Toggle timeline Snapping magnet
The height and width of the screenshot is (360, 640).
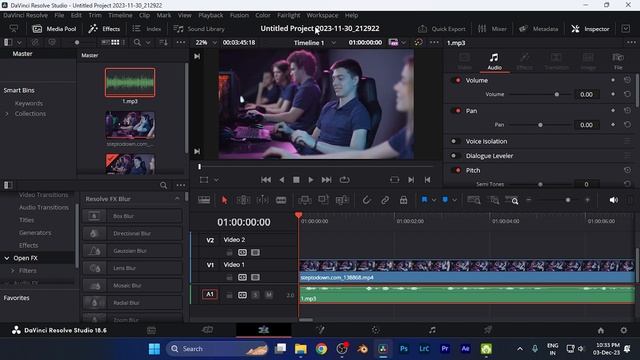click(366, 200)
